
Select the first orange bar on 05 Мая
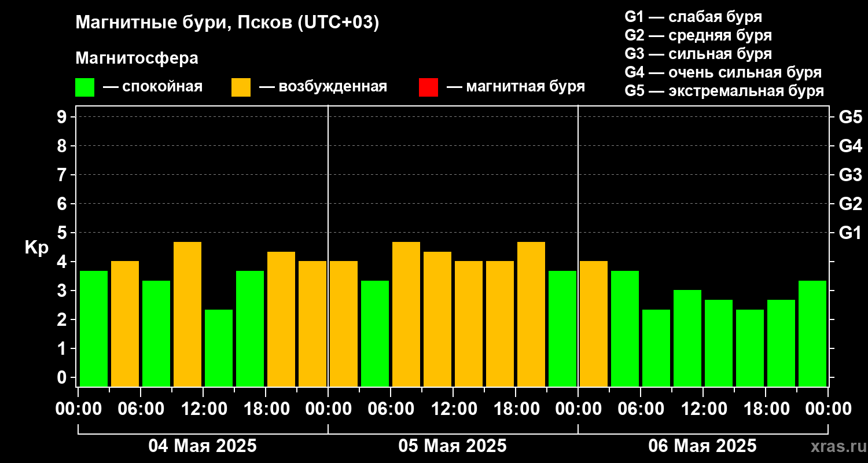pyautogui.click(x=344, y=324)
